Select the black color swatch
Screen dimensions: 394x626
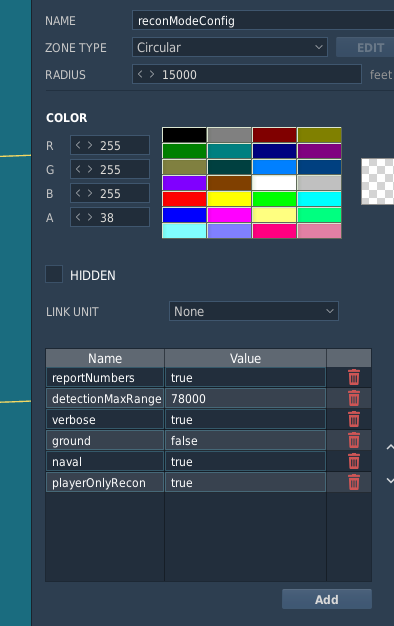pos(184,135)
